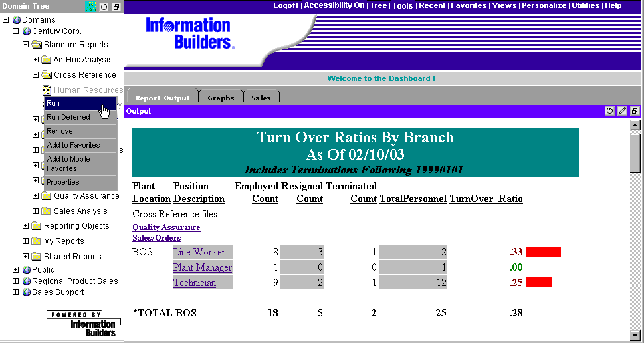Viewport: 644px width, 343px height.
Task: Collapse the Domains root node
Action: click(6, 19)
